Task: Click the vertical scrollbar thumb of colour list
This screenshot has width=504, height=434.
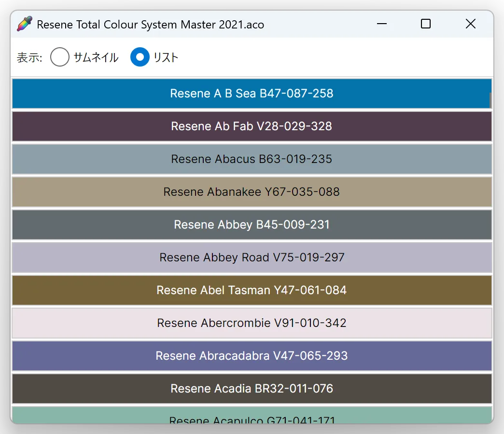Action: 491,100
